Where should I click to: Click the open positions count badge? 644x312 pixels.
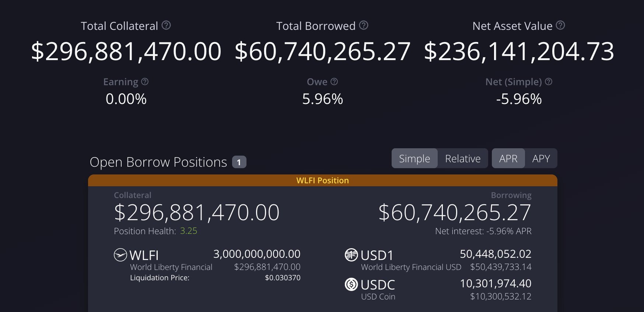[x=239, y=162]
